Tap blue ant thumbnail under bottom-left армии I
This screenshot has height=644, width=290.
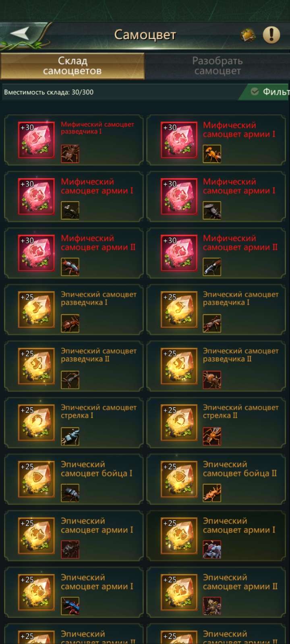coord(70,606)
